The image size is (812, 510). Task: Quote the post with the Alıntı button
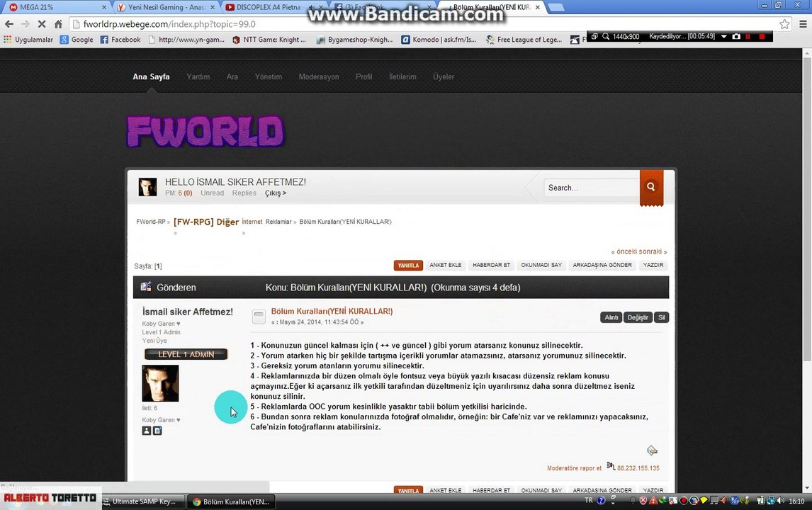[611, 317]
